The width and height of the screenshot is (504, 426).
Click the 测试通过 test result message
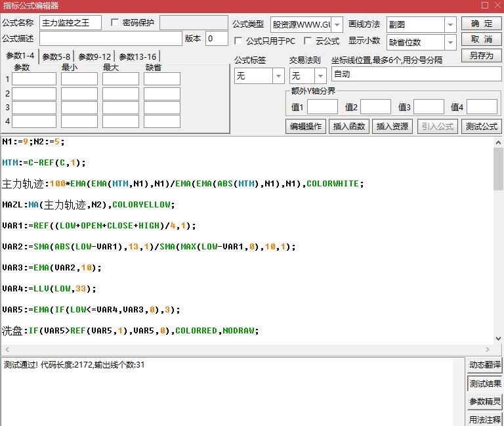tap(74, 365)
